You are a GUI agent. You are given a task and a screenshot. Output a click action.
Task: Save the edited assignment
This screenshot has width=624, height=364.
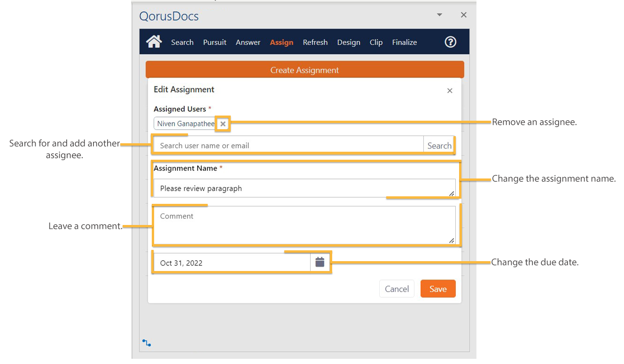click(x=437, y=289)
